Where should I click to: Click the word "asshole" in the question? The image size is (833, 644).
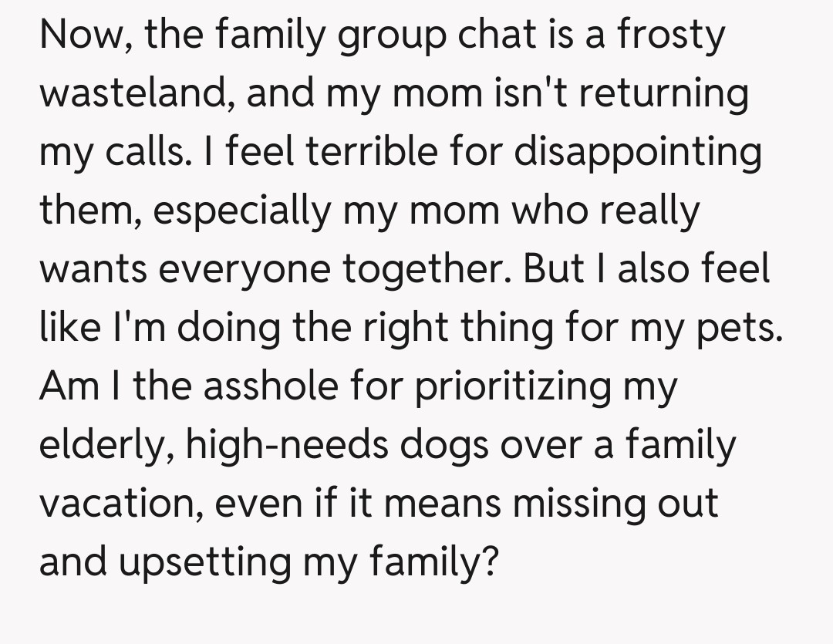pyautogui.click(x=268, y=386)
